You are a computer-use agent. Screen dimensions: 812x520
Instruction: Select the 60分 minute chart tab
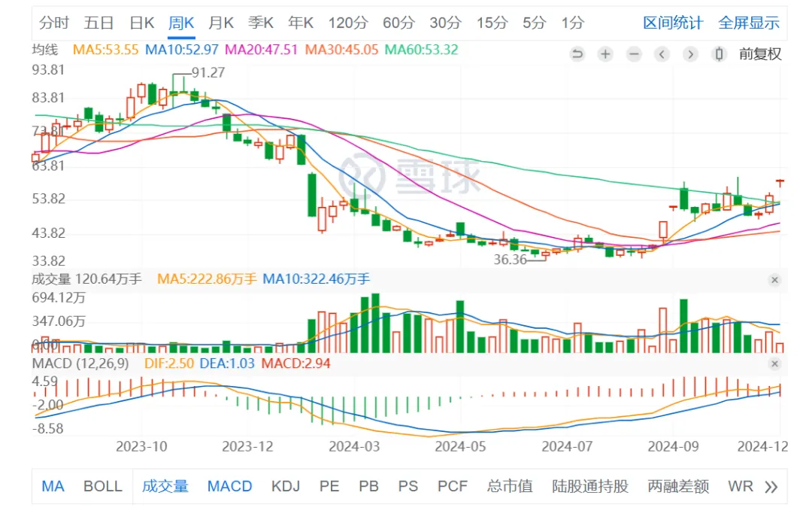click(398, 23)
